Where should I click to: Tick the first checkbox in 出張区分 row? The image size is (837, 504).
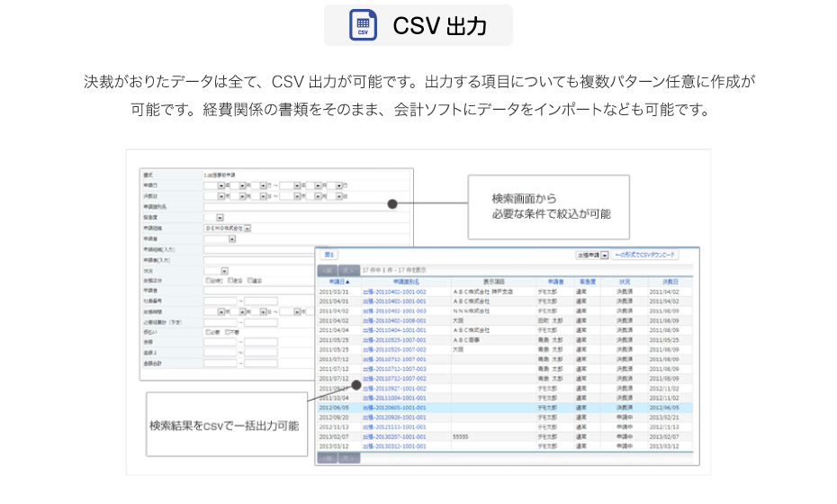click(x=207, y=280)
